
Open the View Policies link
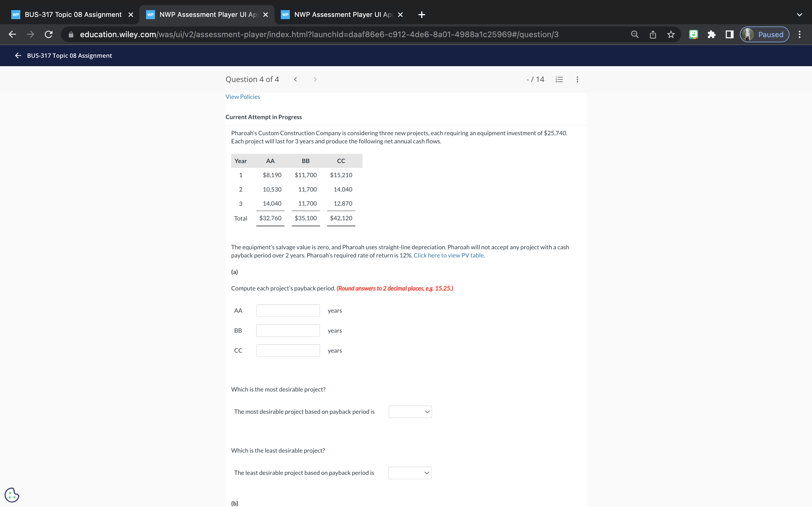click(242, 97)
